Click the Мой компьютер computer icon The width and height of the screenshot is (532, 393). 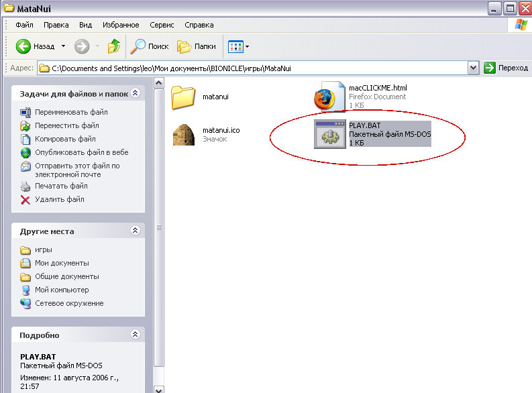(x=25, y=290)
